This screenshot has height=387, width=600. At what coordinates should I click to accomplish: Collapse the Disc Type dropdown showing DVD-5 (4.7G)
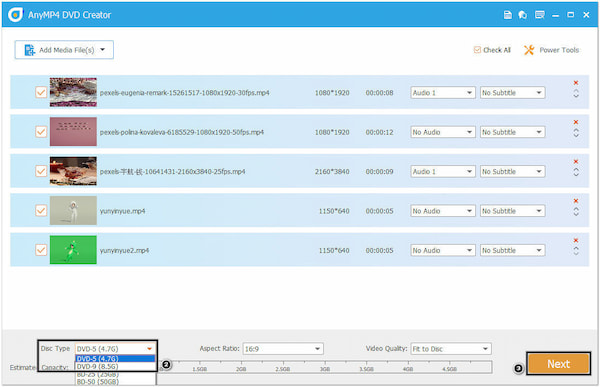[115, 349]
